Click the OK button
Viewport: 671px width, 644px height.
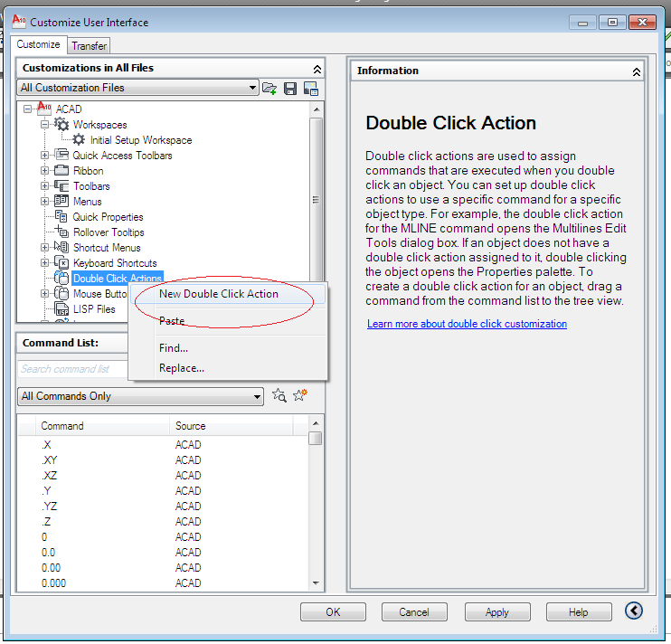(x=333, y=612)
